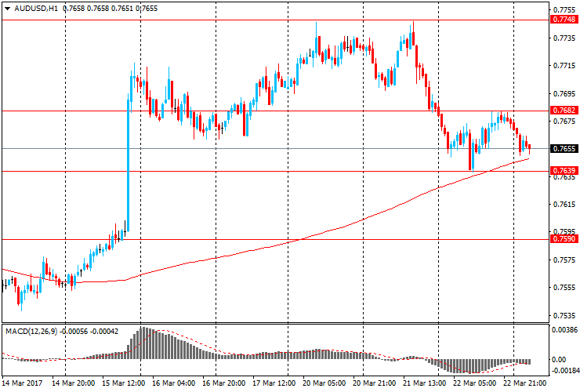
Task: Select the grey current-price line at 0.7655
Action: 276,148
